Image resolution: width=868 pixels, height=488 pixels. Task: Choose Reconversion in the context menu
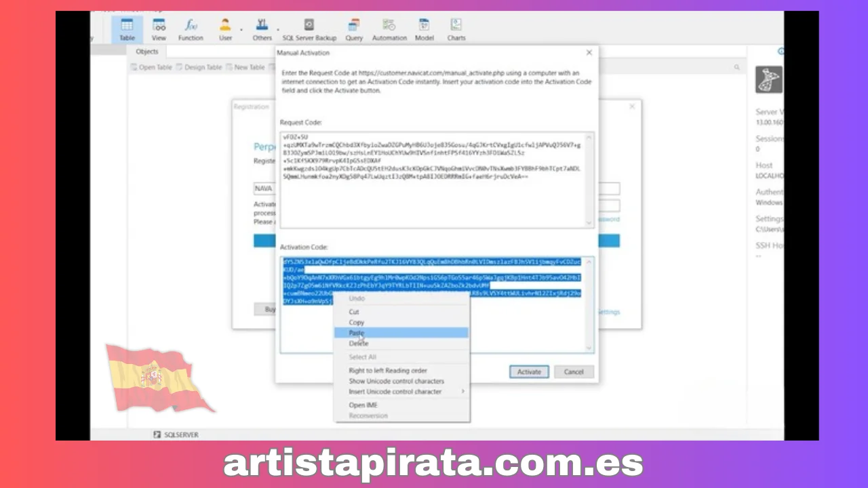coord(401,415)
